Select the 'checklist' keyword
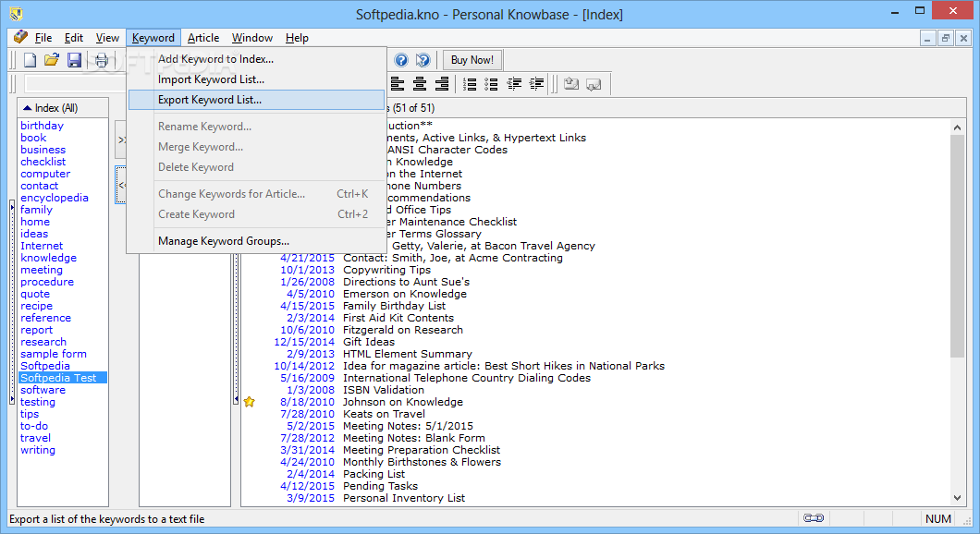Viewport: 980px width, 534px height. (43, 162)
